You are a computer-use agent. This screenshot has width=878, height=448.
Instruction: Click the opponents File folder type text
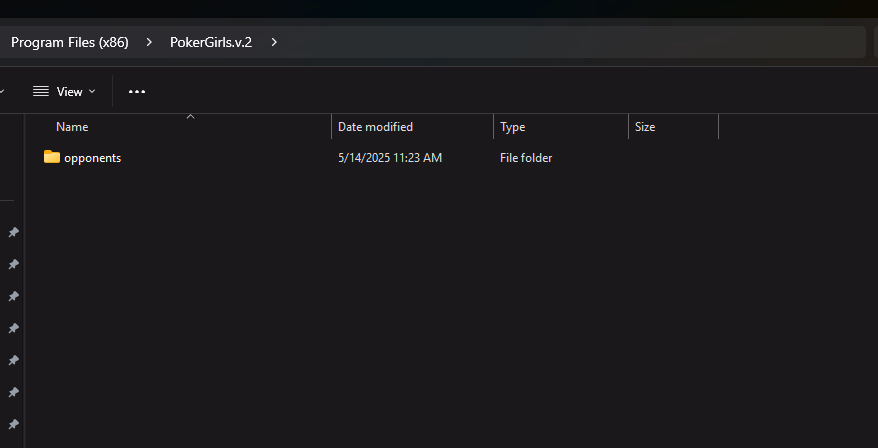(x=526, y=158)
